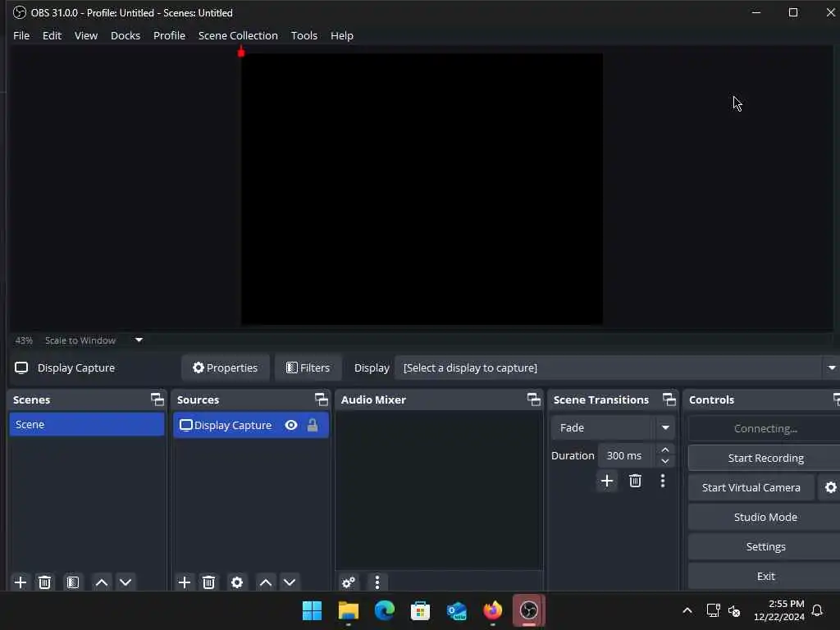Open scene filters icon in Scenes dock
This screenshot has height=630, width=840.
coord(73,582)
